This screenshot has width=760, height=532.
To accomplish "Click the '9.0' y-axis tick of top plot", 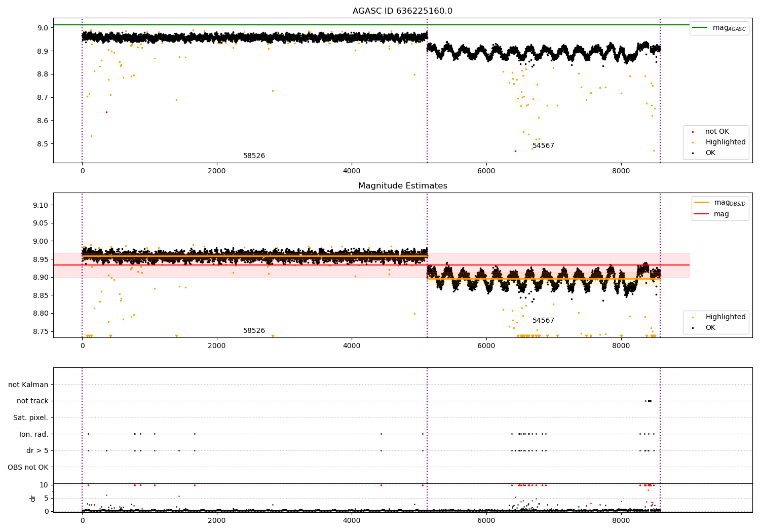I will pyautogui.click(x=43, y=28).
